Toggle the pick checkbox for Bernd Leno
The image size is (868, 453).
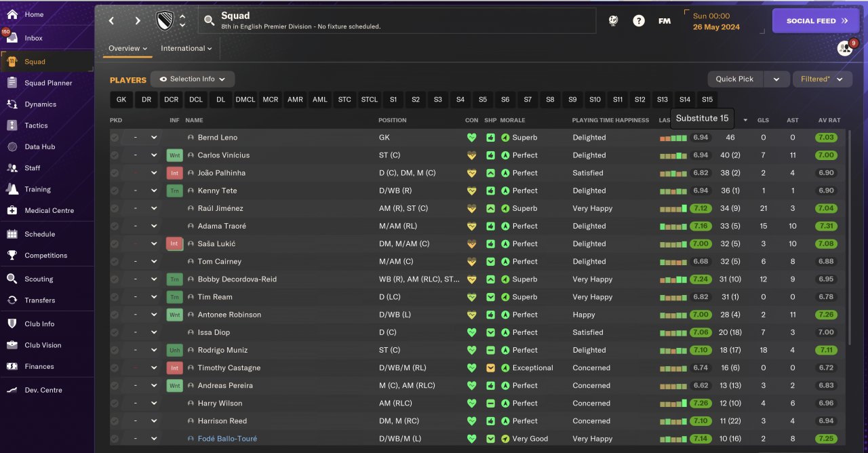point(115,138)
